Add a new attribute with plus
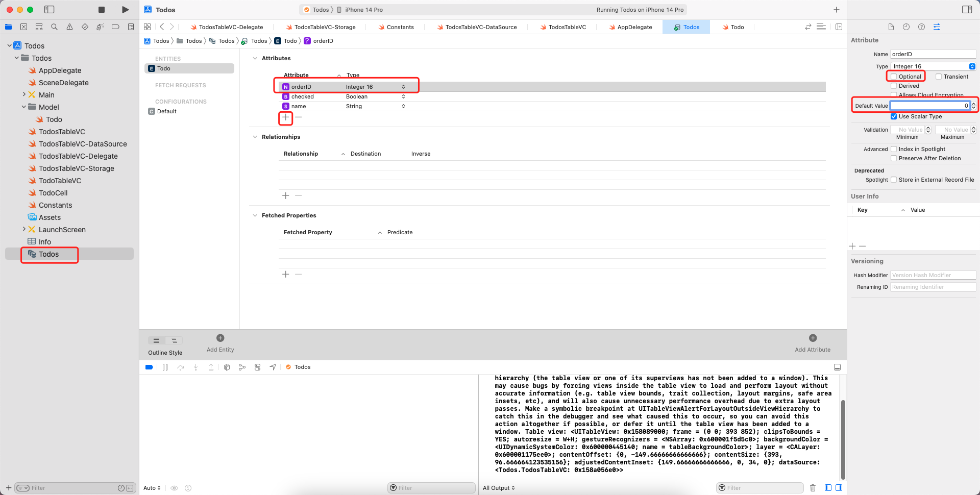980x495 pixels. [286, 117]
